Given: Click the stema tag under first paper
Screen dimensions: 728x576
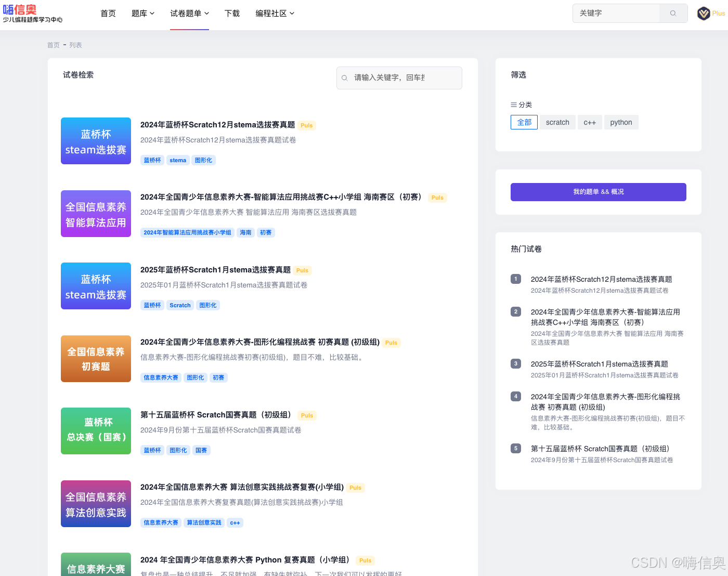Looking at the screenshot, I should tap(178, 160).
